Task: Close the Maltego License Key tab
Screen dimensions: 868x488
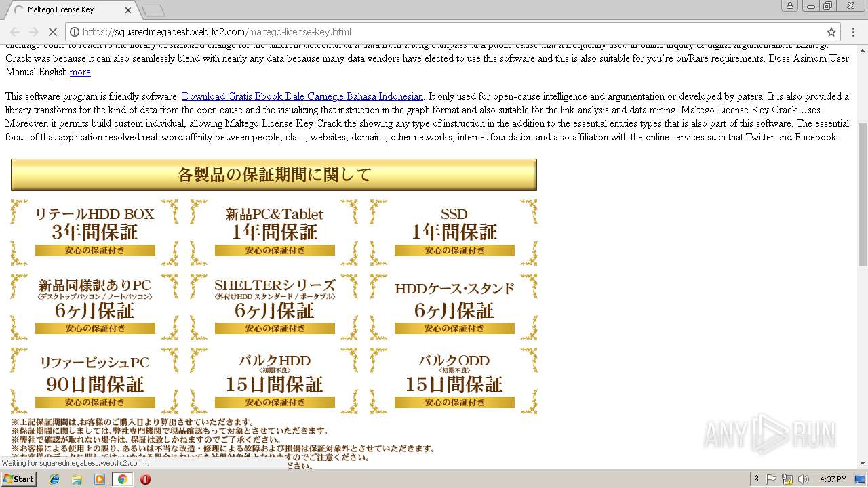Action: (x=127, y=10)
